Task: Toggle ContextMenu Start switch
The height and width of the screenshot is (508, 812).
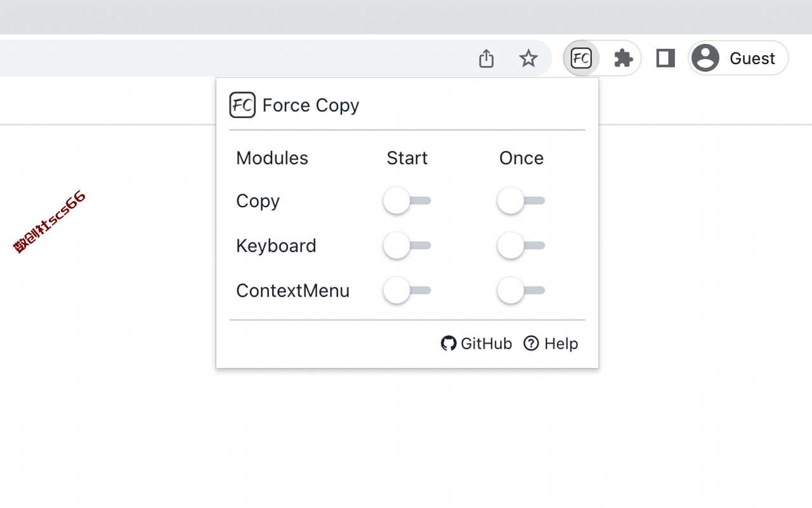Action: coord(407,290)
